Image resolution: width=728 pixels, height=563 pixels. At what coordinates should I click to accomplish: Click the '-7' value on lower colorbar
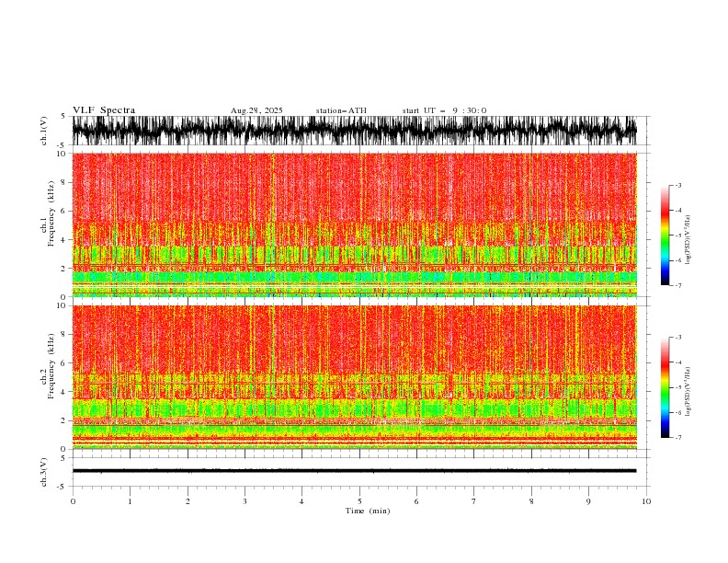[677, 437]
